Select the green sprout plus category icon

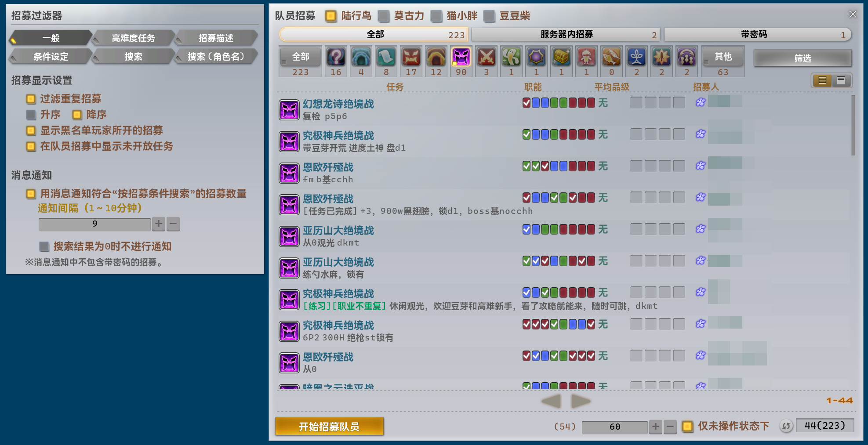pyautogui.click(x=511, y=57)
